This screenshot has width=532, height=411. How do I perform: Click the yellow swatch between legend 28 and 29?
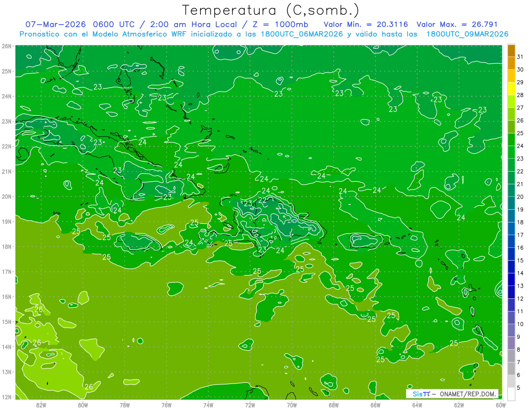click(511, 88)
